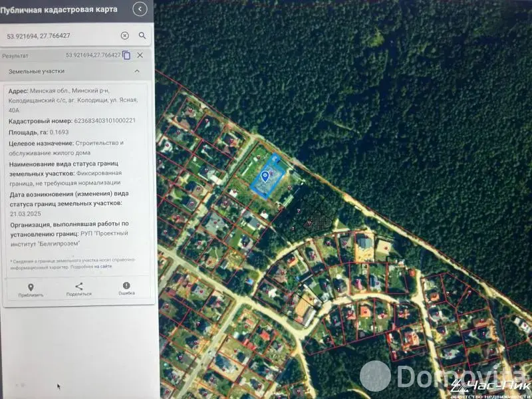Click the Приблизить zoom-in button

point(31,291)
